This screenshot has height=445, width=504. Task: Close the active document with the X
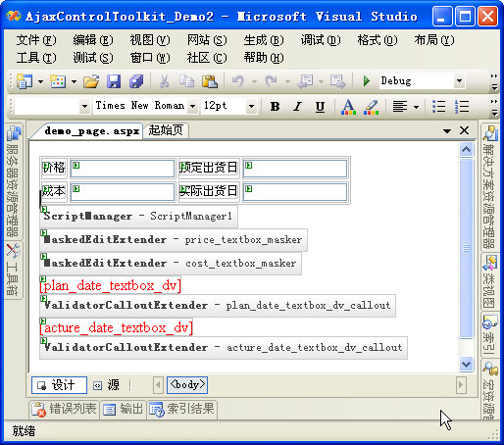point(464,130)
